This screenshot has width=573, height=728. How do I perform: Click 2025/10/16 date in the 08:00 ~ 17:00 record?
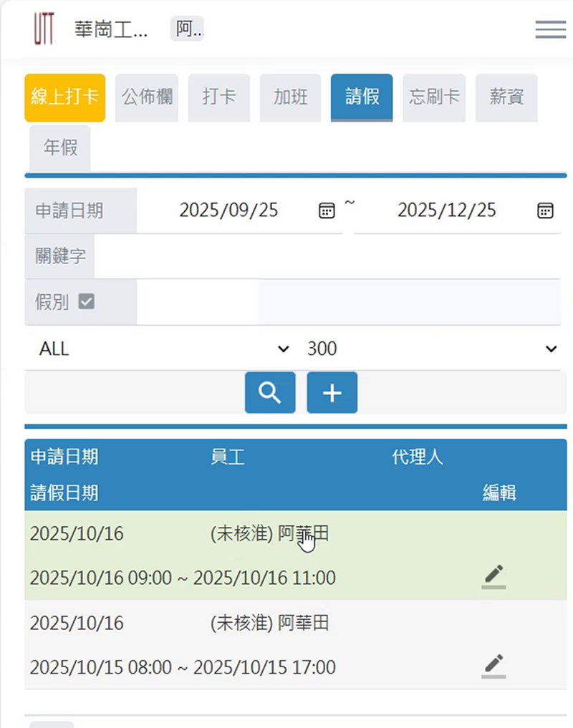[77, 623]
